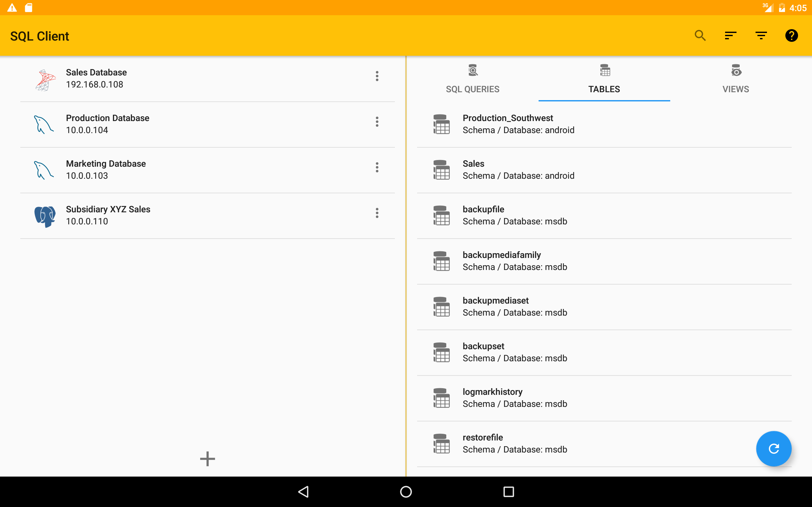Open the help question mark icon
The image size is (812, 507).
[791, 35]
